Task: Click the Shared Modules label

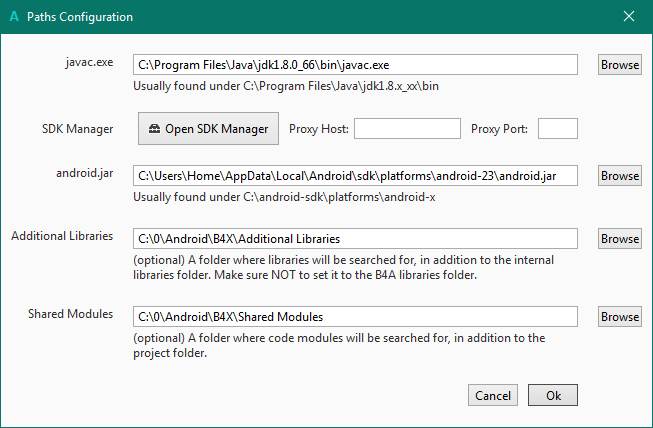Action: 71,315
